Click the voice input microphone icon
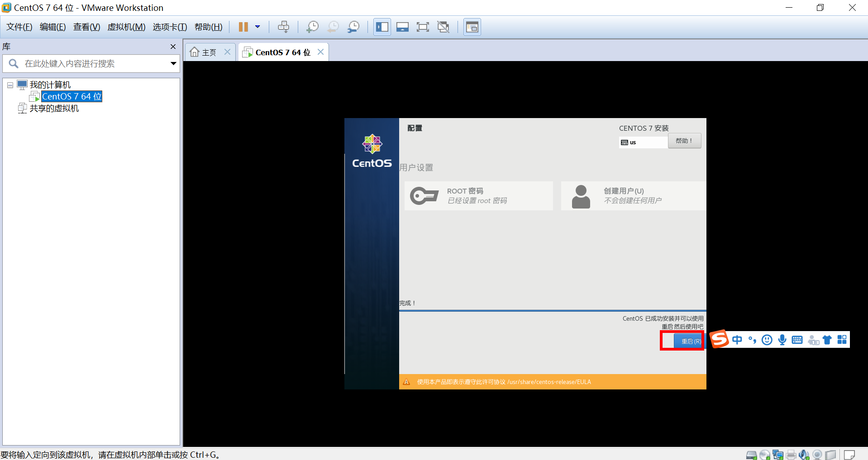Screen dimensions: 868x460 pyautogui.click(x=782, y=340)
